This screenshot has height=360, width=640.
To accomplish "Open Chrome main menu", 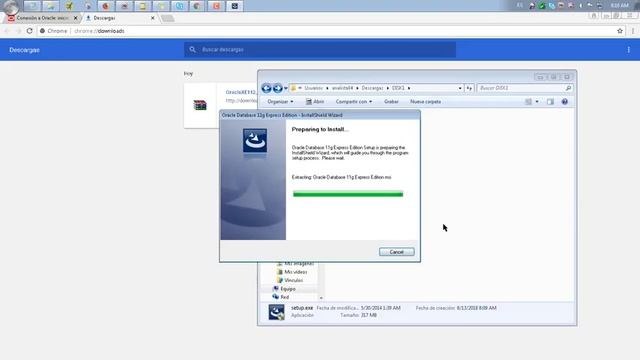I will click(x=633, y=31).
